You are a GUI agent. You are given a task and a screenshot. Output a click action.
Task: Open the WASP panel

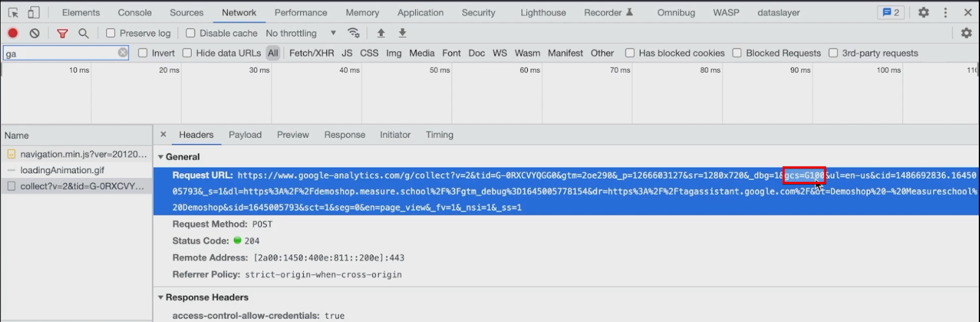click(726, 12)
